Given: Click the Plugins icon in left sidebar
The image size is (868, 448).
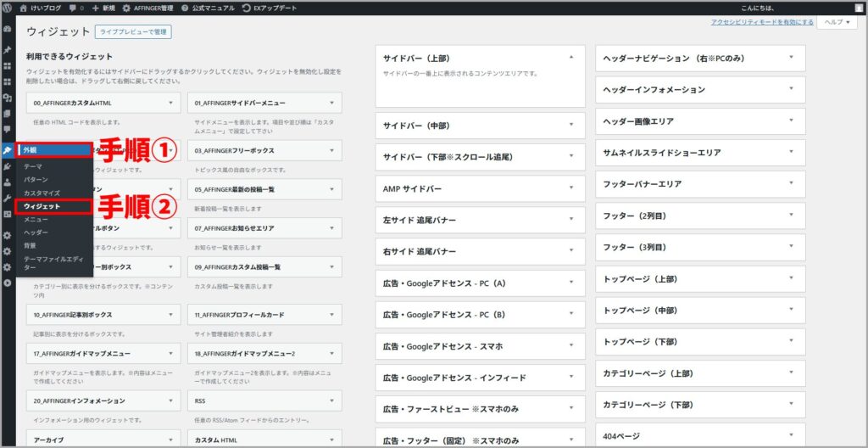Looking at the screenshot, I should click(8, 167).
